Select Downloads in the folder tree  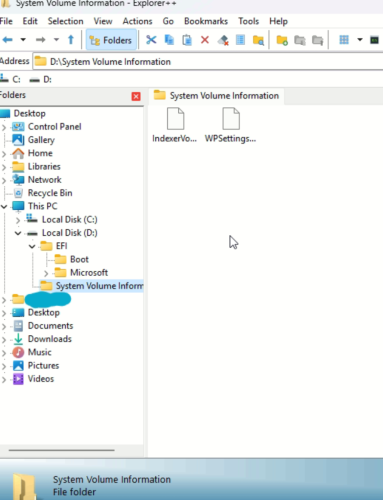pos(50,339)
